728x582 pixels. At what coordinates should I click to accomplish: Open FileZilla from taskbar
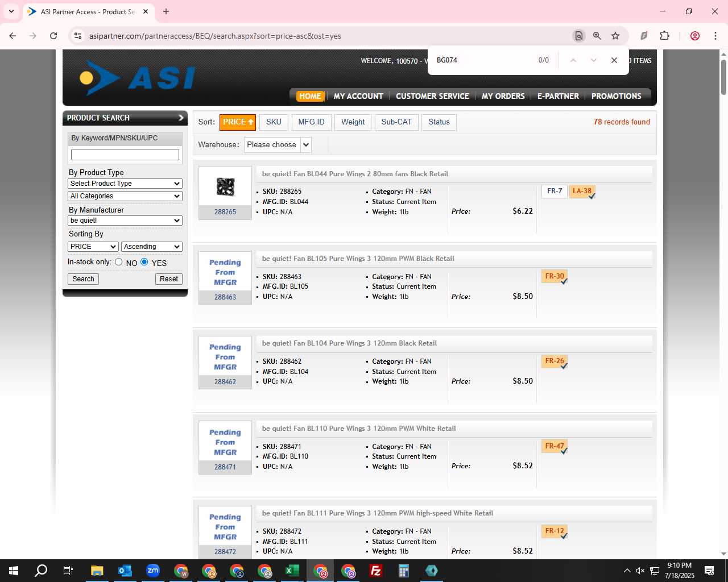[x=376, y=571]
